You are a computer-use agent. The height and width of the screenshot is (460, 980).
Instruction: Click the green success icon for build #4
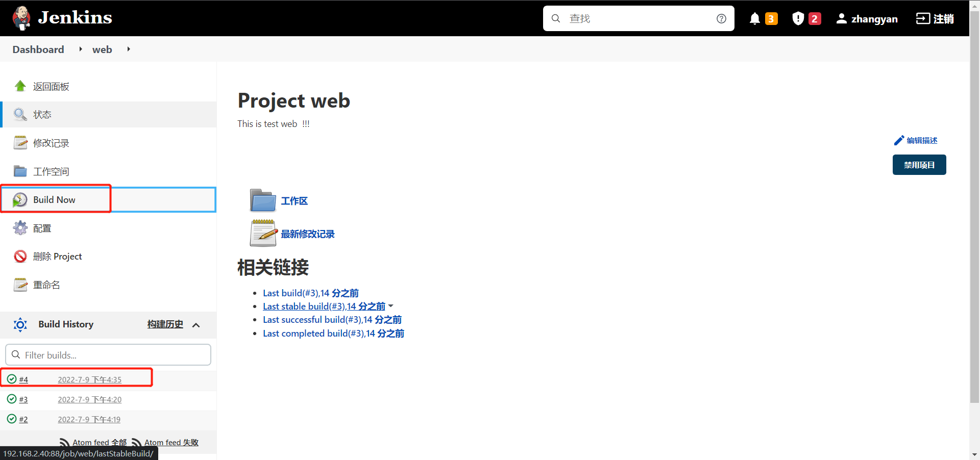(12, 379)
